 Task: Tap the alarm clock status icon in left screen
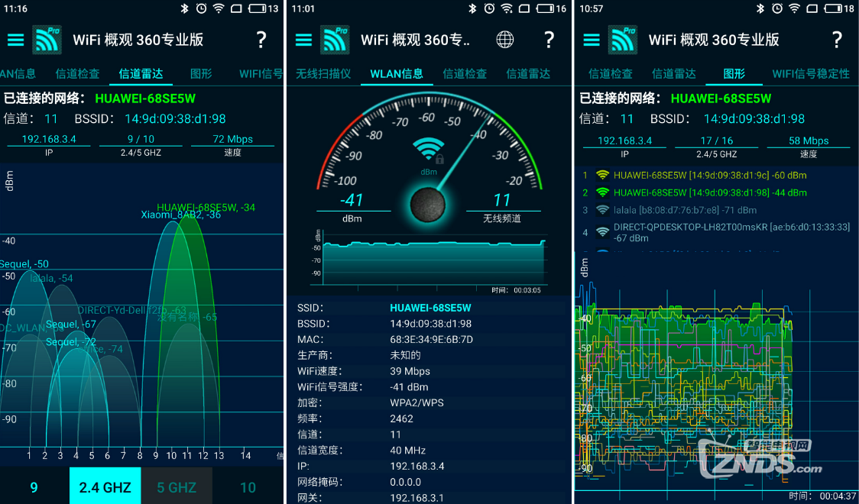[201, 8]
